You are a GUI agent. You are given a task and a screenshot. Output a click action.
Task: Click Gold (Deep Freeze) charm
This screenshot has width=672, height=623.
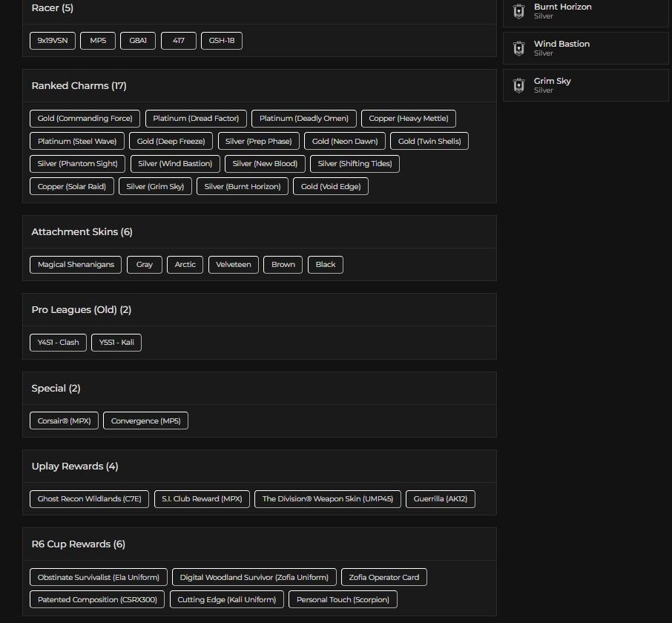pos(171,141)
